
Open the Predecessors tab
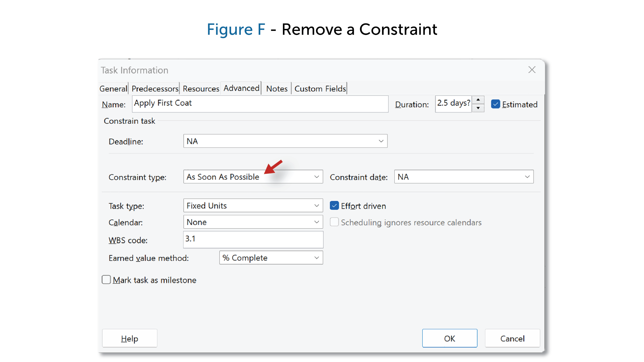pos(155,89)
